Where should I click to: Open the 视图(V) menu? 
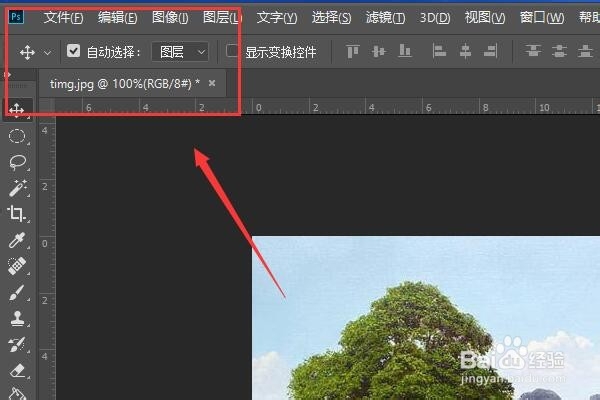point(485,18)
